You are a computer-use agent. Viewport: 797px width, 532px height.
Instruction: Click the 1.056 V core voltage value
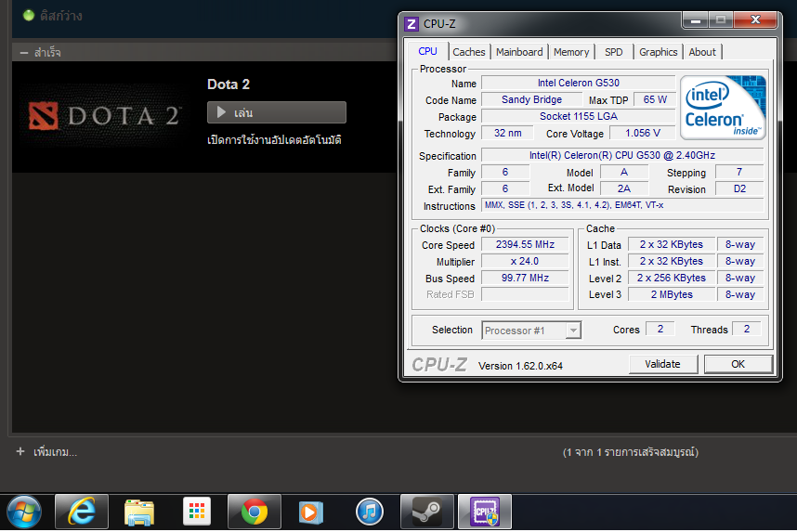(x=643, y=133)
